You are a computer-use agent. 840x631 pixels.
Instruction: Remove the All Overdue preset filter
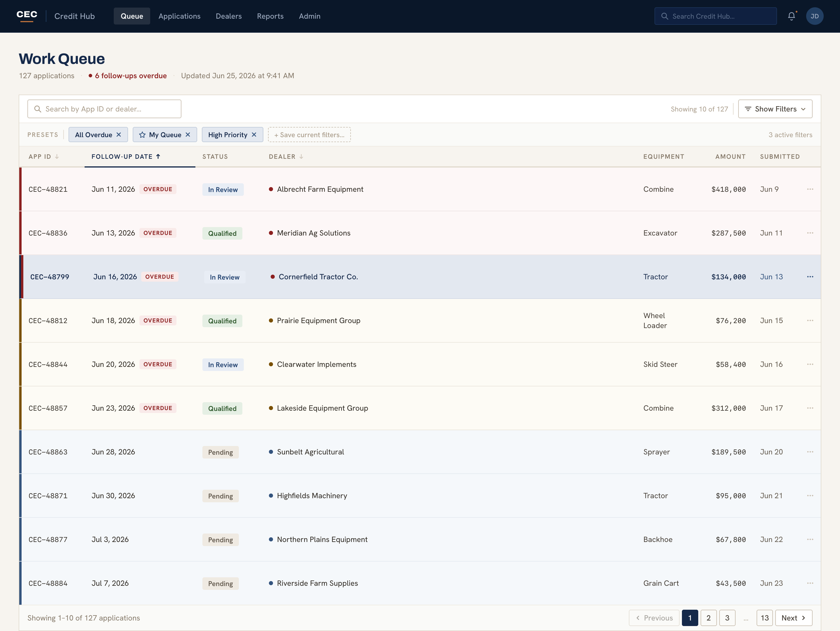pyautogui.click(x=119, y=135)
